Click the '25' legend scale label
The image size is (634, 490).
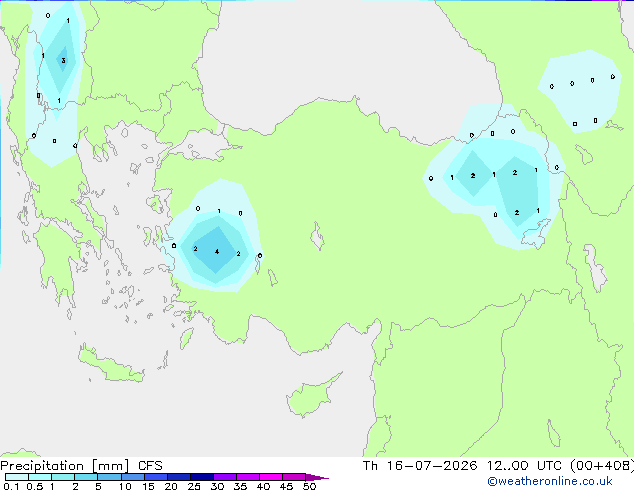(x=194, y=486)
